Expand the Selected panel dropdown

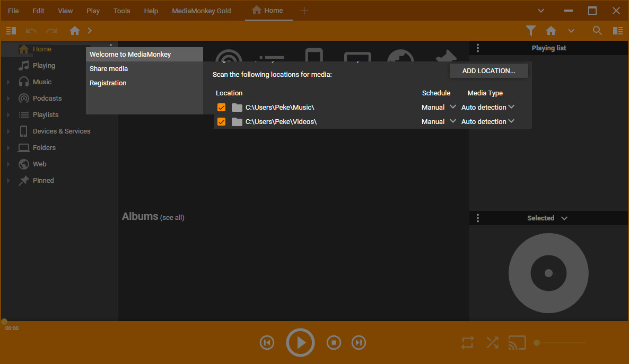(564, 218)
